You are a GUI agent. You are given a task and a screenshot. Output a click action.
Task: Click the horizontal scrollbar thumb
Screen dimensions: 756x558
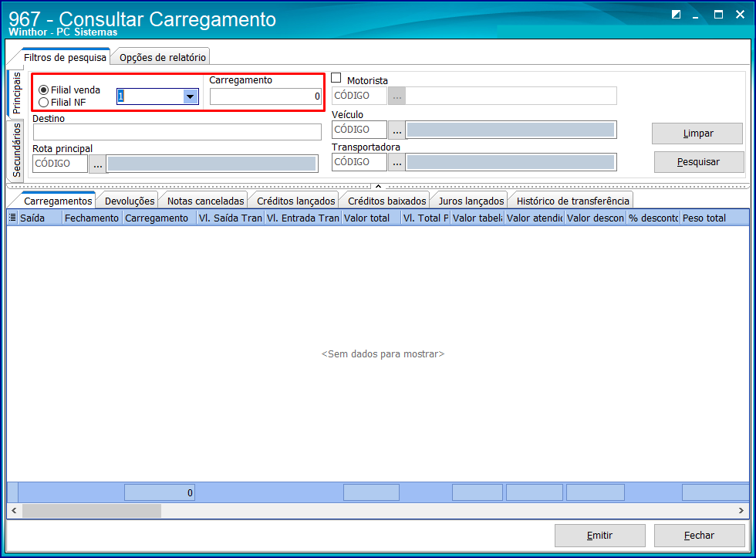pyautogui.click(x=92, y=511)
